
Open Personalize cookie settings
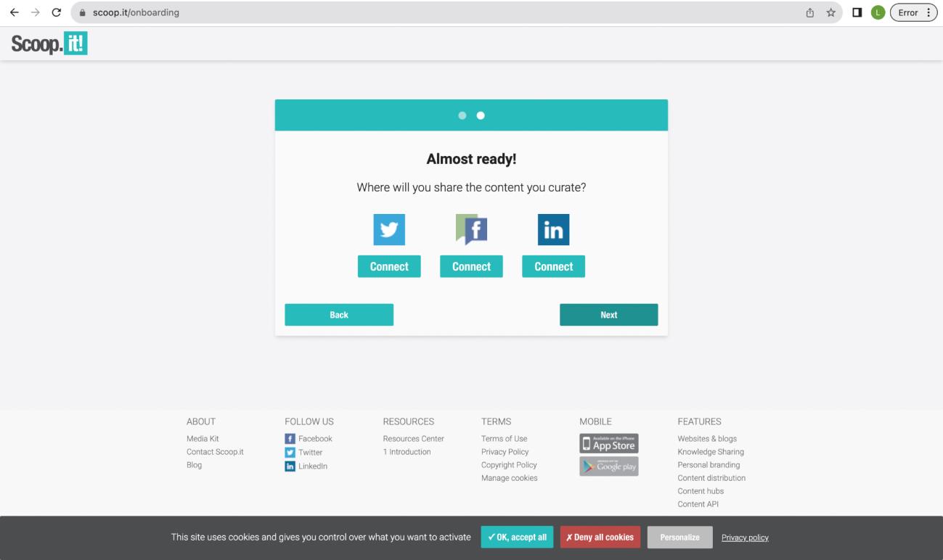[x=679, y=538]
